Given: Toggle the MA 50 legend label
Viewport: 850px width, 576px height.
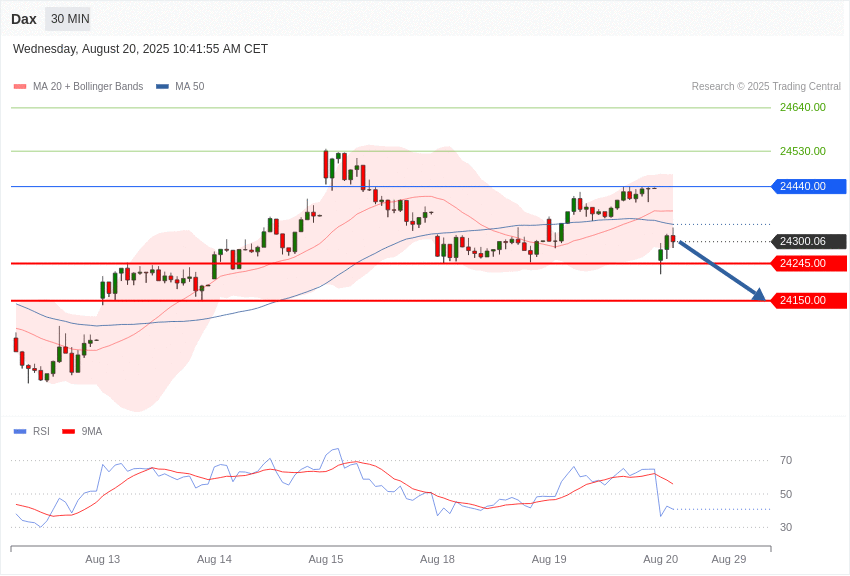Looking at the screenshot, I should click(x=190, y=87).
